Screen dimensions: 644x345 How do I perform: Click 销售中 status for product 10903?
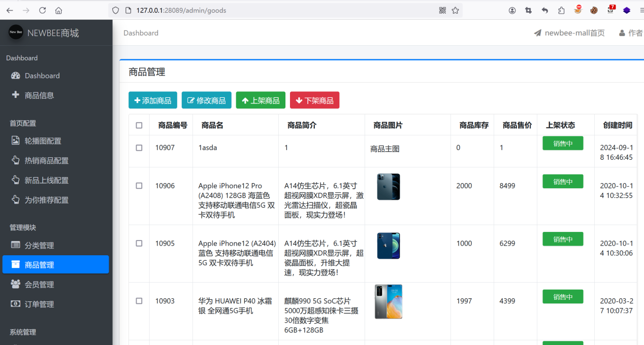pyautogui.click(x=563, y=296)
